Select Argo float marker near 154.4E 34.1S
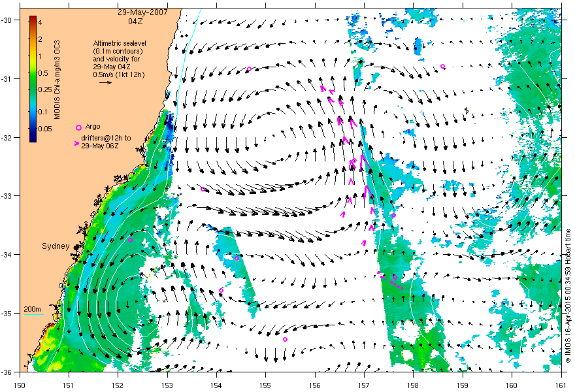This screenshot has height=392, width=575. pyautogui.click(x=237, y=259)
